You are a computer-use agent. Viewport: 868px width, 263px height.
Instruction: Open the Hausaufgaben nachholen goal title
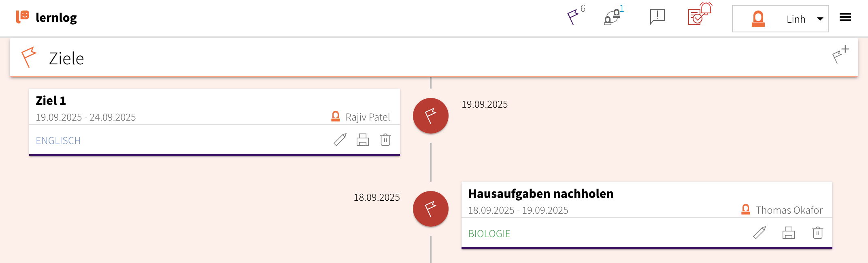540,194
